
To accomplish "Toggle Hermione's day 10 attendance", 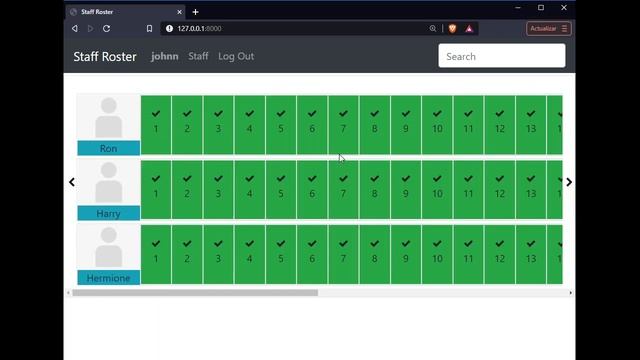I will pos(437,254).
